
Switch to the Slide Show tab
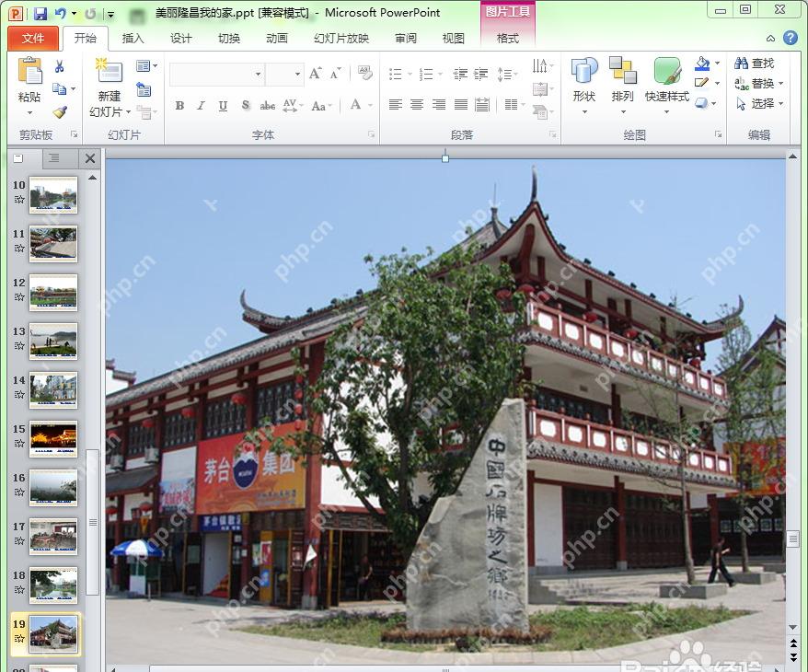tap(341, 38)
